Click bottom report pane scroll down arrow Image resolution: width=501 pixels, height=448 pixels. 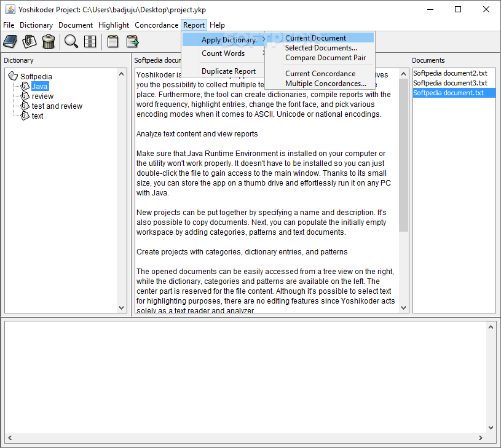pyautogui.click(x=491, y=427)
